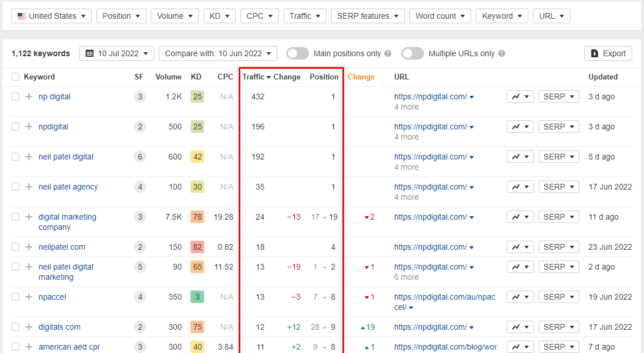Click KD badge 3 for npaccel
Viewport: 644px width, 353px height.
point(197,297)
